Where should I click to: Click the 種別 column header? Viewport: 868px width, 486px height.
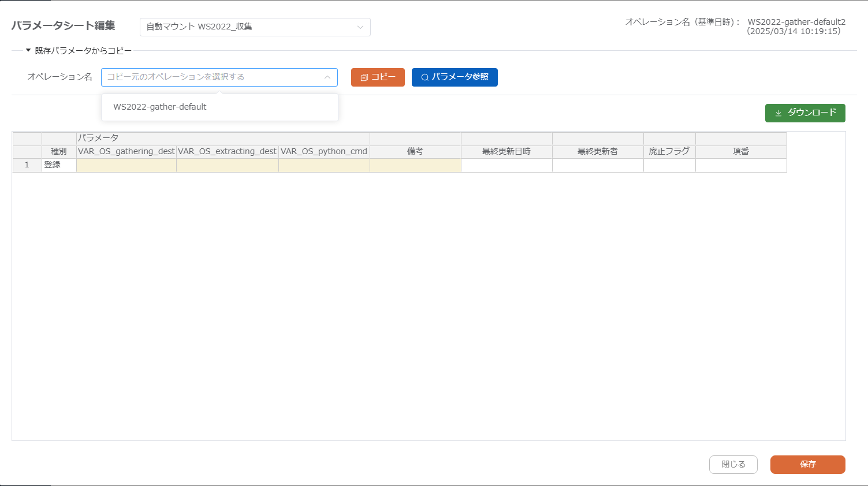click(59, 151)
